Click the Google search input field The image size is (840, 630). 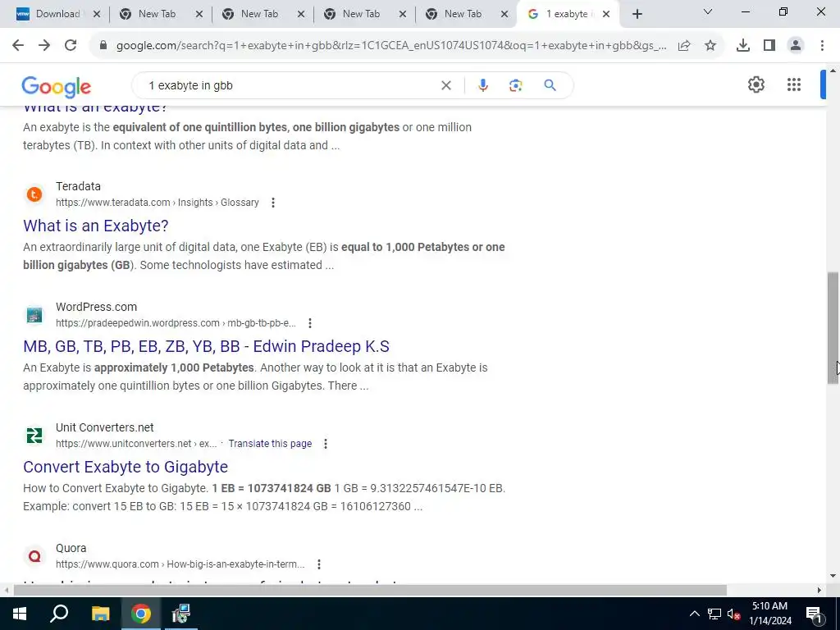coord(290,85)
